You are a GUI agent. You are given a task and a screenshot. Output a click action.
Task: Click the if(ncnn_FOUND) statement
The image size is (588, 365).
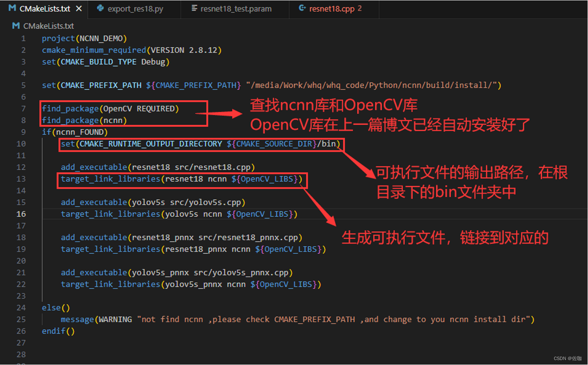75,132
